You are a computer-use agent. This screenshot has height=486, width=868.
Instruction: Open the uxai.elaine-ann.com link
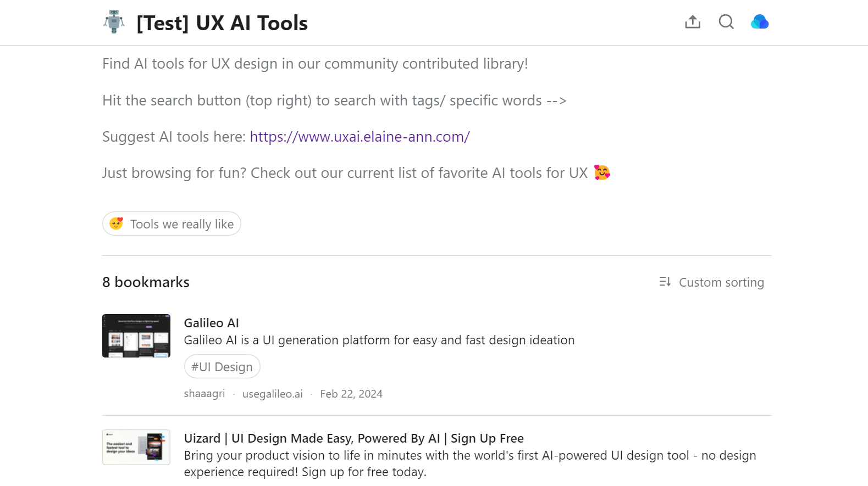[360, 137]
